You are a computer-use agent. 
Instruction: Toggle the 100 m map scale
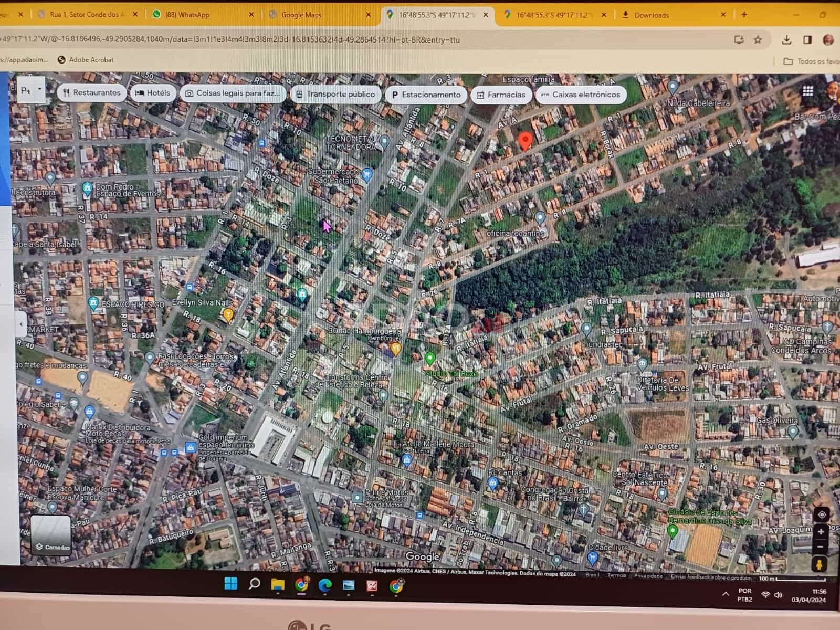pos(792,579)
